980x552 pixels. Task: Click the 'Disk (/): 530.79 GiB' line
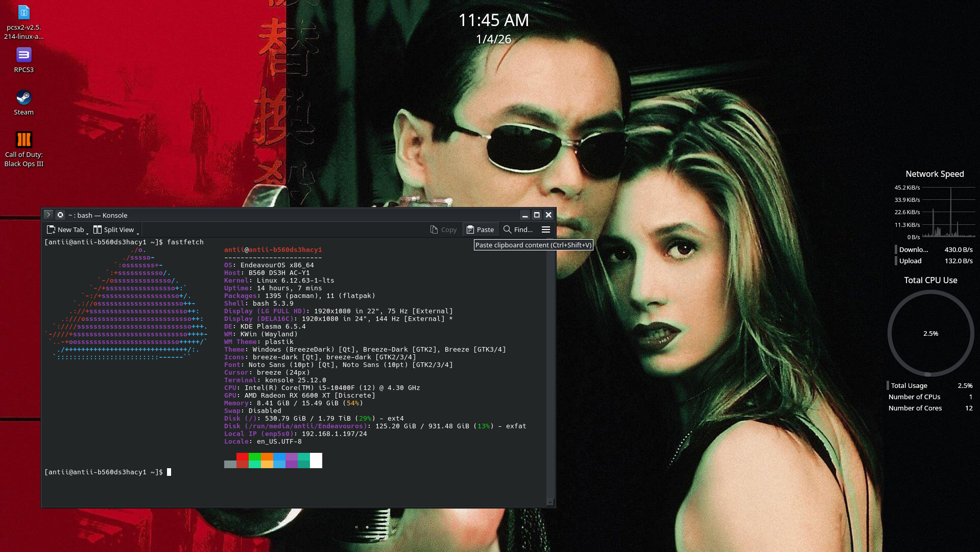pyautogui.click(x=314, y=418)
